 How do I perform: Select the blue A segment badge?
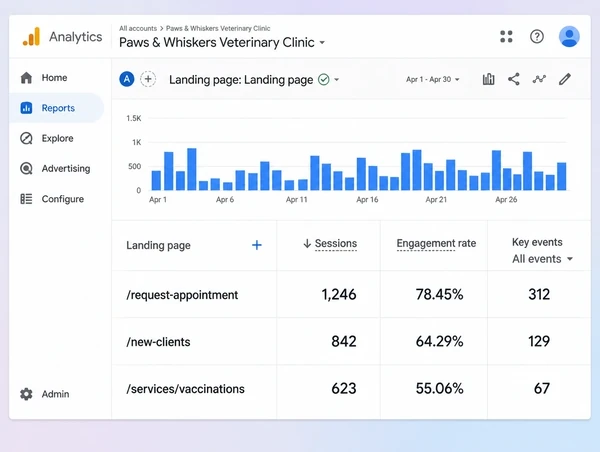coord(127,79)
